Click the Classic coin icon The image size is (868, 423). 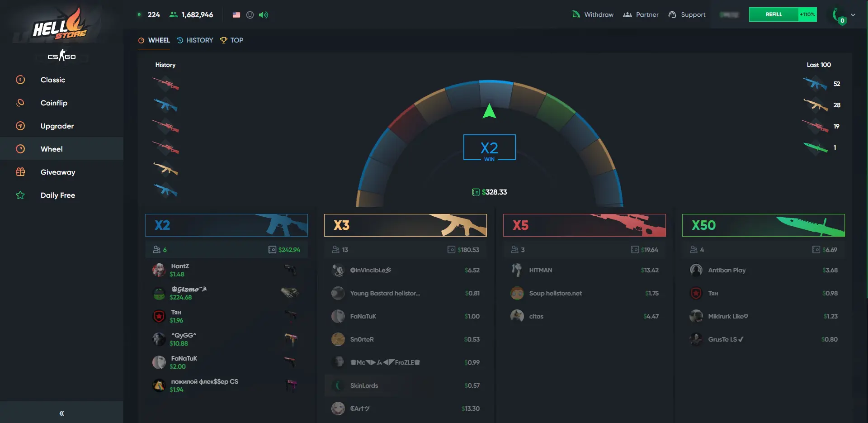point(20,80)
